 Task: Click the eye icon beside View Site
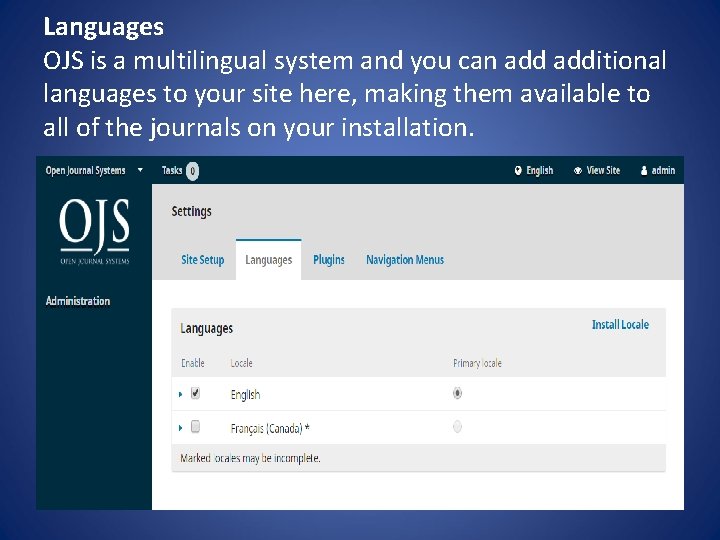coord(578,171)
